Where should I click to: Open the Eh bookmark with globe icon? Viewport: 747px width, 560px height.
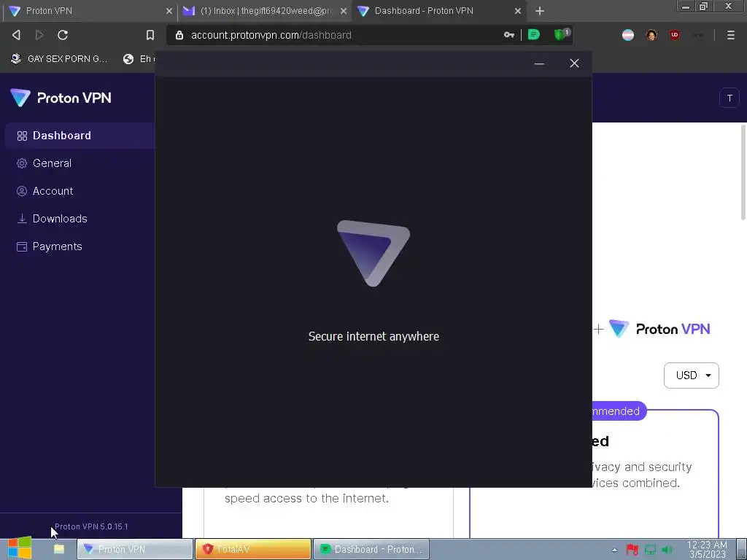click(139, 58)
